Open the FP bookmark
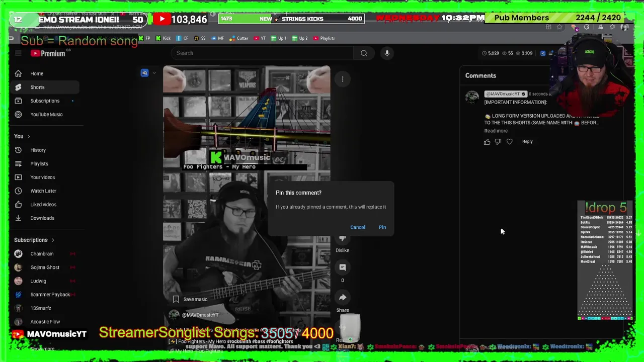The image size is (644, 362). coord(144,38)
